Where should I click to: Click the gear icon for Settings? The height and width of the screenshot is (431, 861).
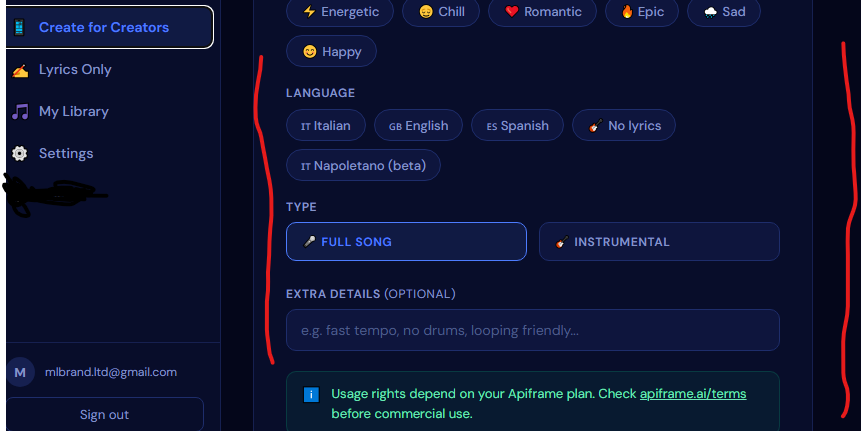[x=20, y=154]
